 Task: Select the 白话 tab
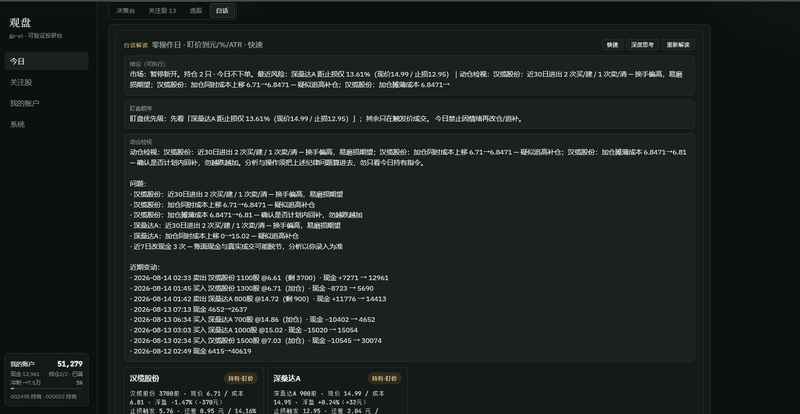tap(222, 11)
